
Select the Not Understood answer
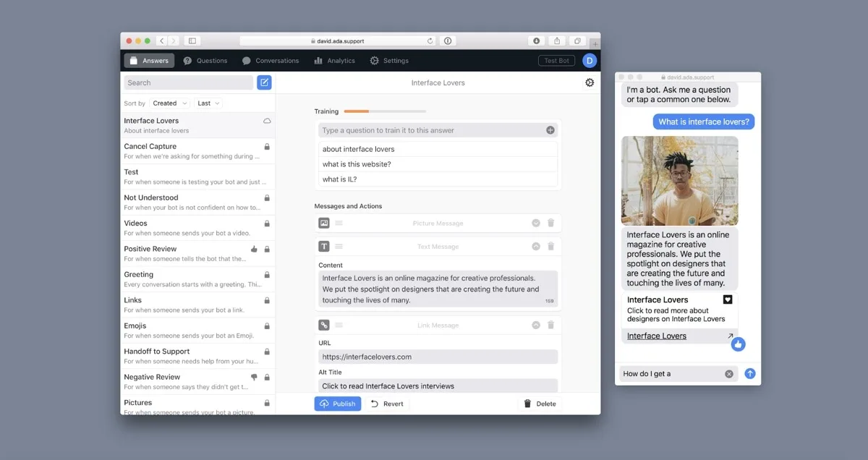tap(197, 202)
